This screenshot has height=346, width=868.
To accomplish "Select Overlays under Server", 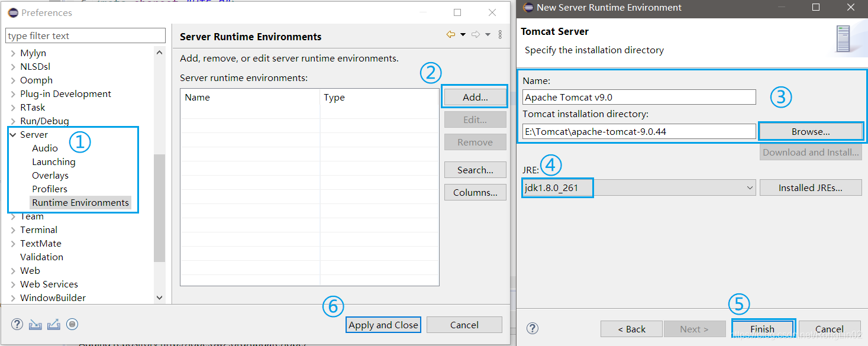I will (x=50, y=176).
